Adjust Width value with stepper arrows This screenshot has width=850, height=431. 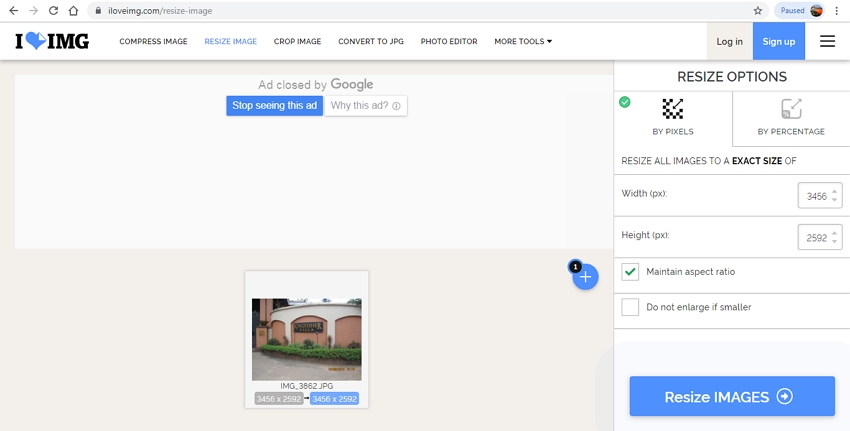point(835,196)
